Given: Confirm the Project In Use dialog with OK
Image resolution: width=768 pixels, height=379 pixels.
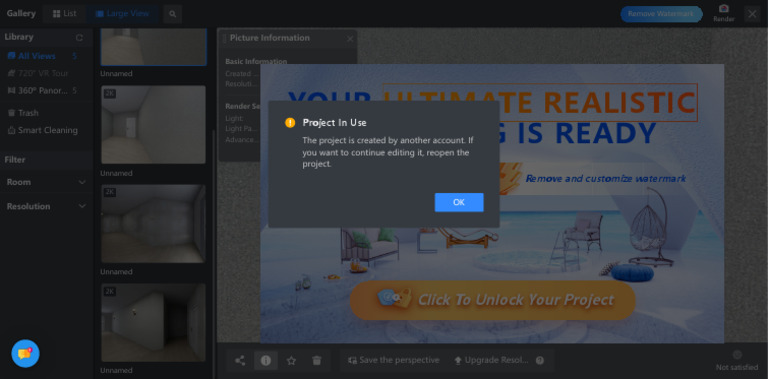Looking at the screenshot, I should (x=458, y=202).
